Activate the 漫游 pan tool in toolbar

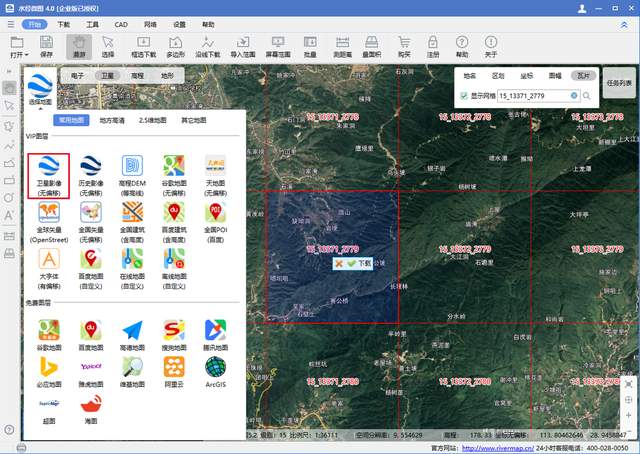78,47
